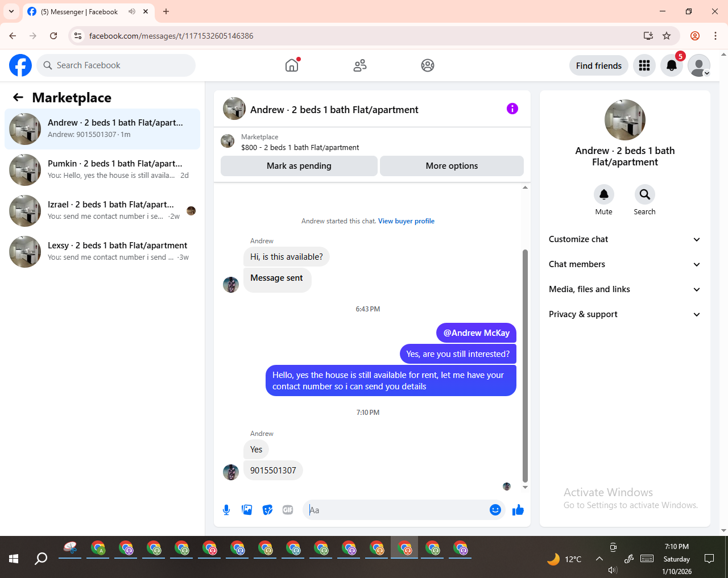Open the Groups icon in top navigation

pos(428,65)
